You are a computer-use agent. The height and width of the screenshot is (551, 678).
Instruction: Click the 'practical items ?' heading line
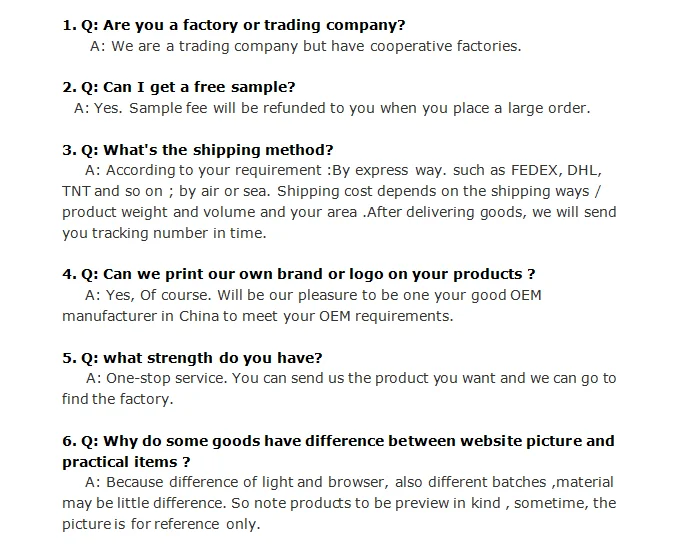126,462
